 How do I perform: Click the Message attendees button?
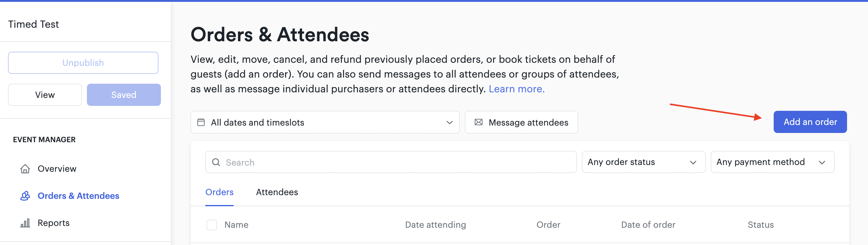521,122
